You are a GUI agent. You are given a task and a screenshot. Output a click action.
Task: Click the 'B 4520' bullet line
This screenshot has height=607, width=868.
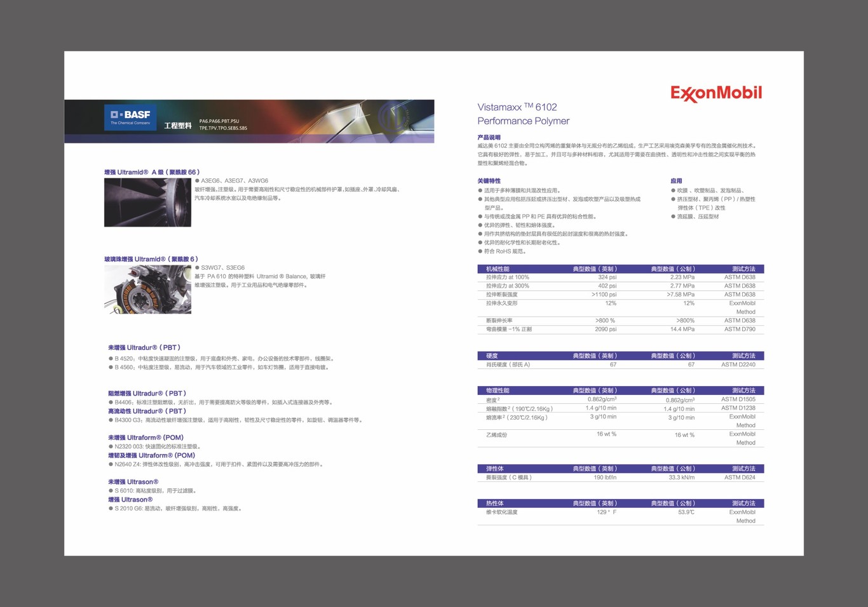click(x=221, y=359)
